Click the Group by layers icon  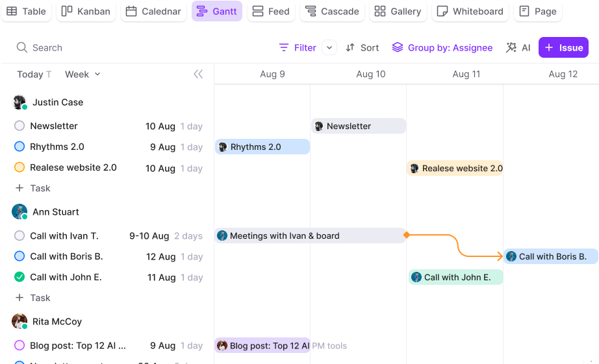click(x=398, y=47)
